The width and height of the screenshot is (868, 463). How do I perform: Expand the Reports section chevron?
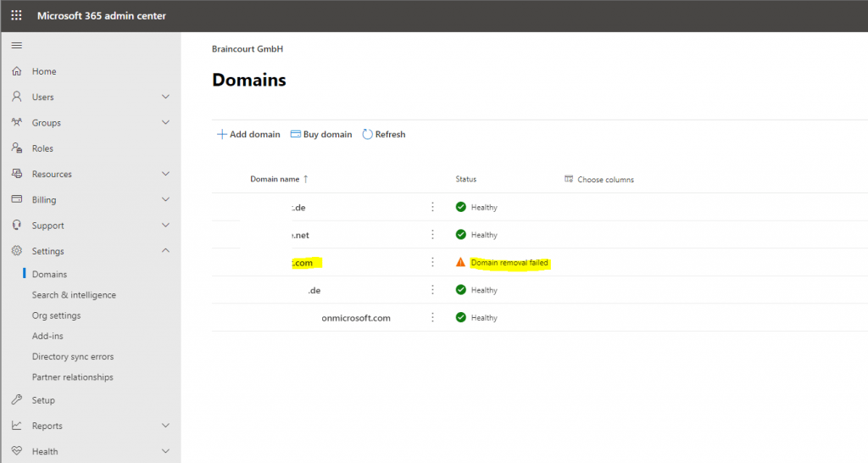tap(165, 426)
